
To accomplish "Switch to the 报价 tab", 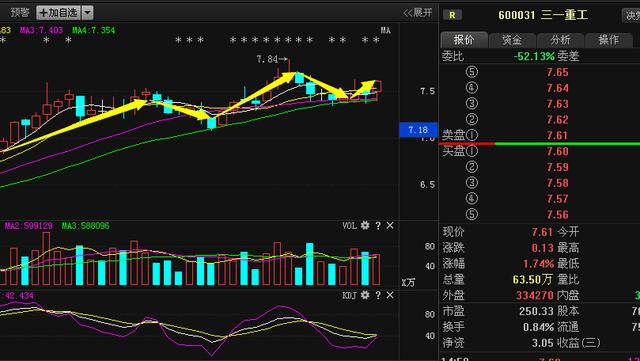I will coord(464,40).
